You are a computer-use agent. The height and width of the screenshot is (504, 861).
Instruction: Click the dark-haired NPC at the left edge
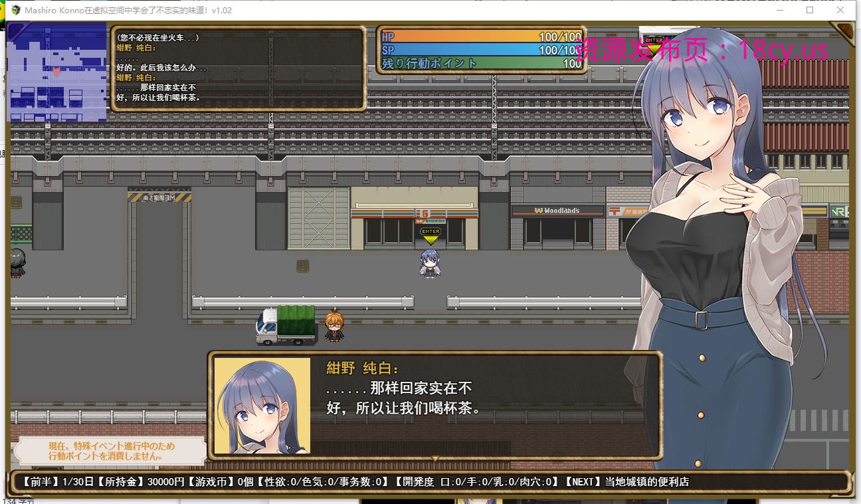(17, 262)
